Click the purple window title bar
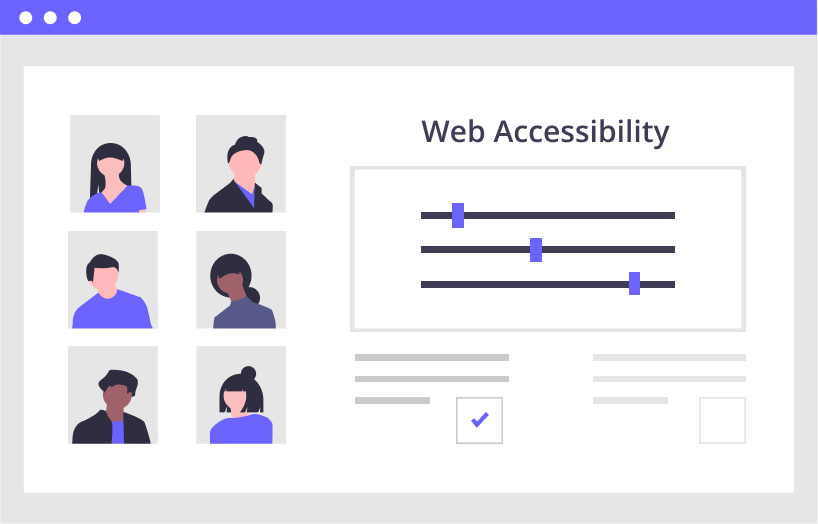818x524 pixels. [409, 17]
